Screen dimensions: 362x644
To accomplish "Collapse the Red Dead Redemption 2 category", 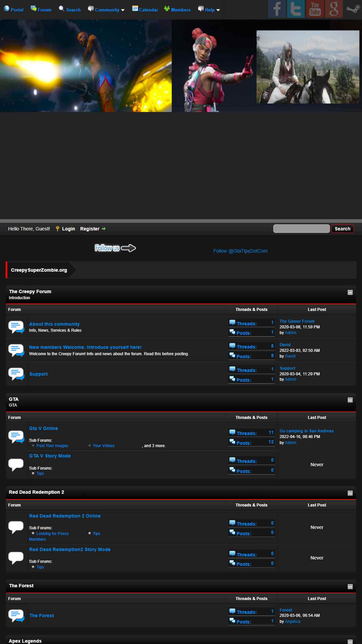I will 350,493.
